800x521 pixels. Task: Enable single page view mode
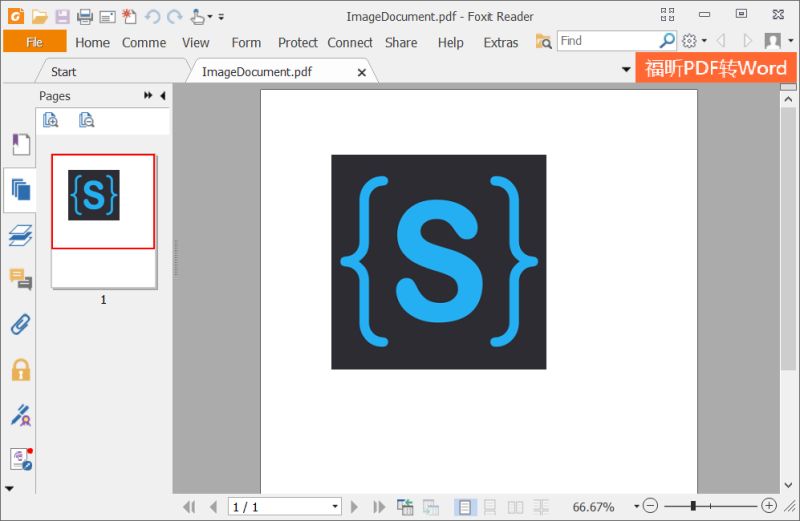point(465,507)
